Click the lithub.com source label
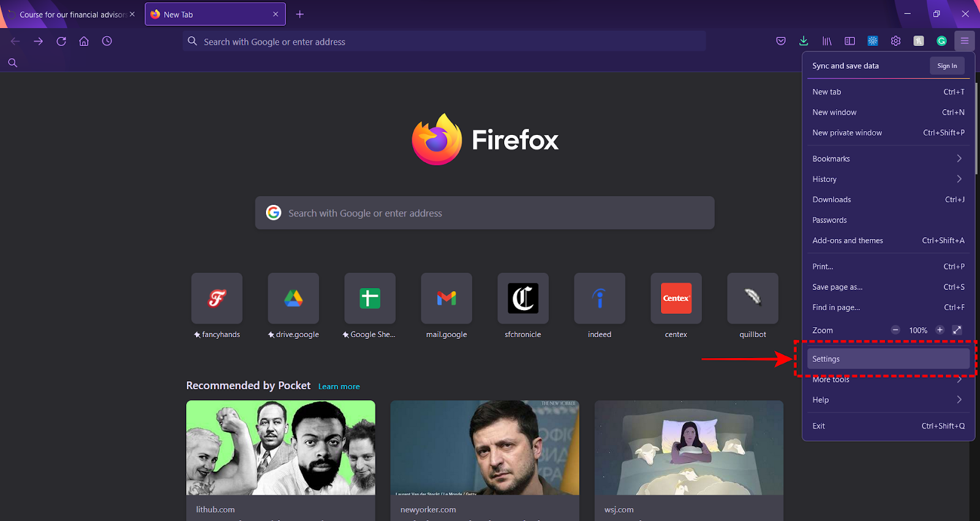 click(x=215, y=509)
